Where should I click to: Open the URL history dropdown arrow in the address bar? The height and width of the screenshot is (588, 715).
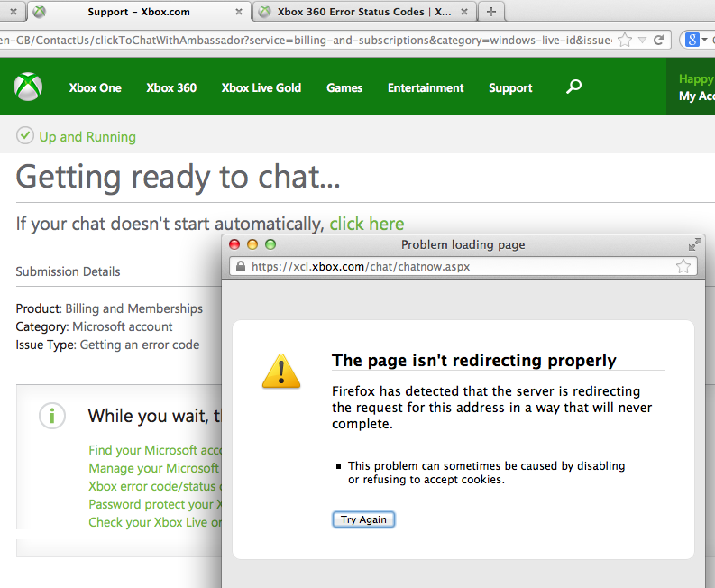coord(642,41)
